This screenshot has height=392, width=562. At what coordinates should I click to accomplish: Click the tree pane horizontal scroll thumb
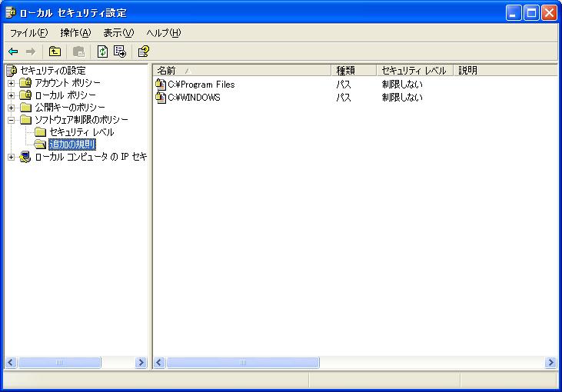pos(59,363)
